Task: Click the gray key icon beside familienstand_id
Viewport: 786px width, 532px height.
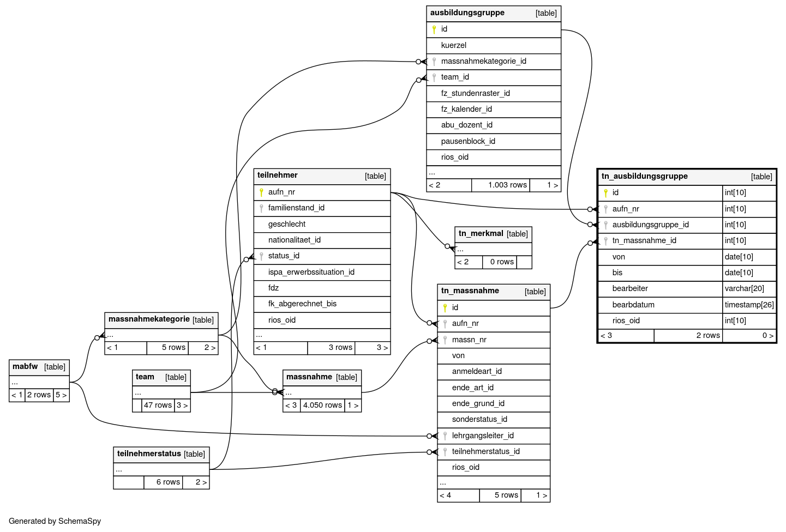Action: tap(261, 208)
